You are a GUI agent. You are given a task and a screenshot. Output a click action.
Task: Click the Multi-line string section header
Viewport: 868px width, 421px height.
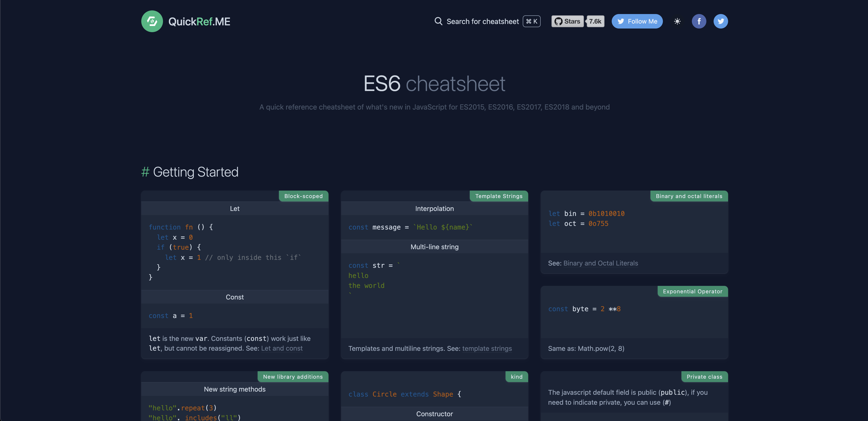(434, 247)
